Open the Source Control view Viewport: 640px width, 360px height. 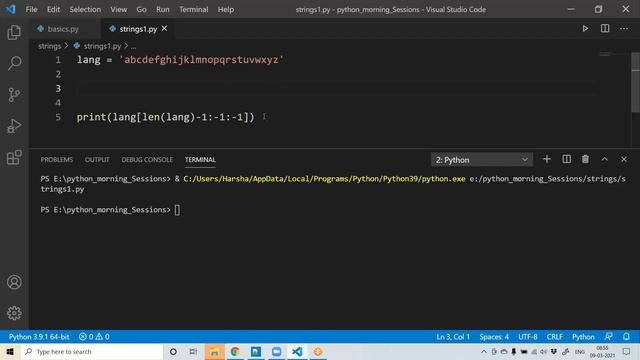tap(14, 95)
